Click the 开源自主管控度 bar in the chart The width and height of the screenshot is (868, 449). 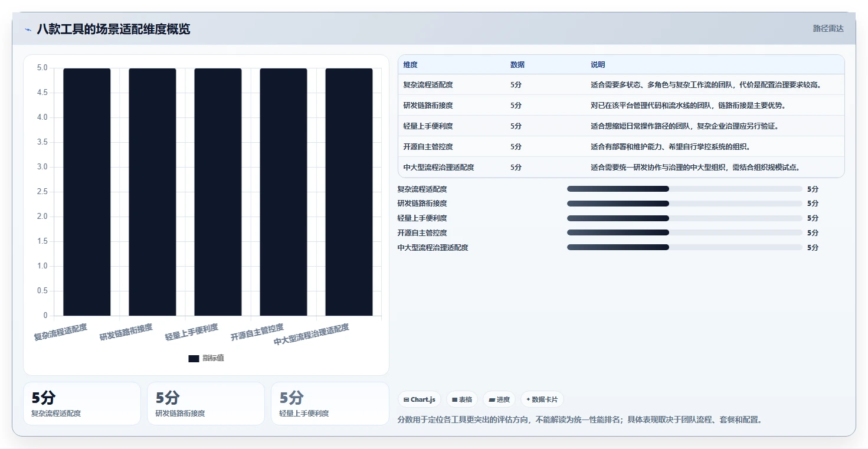tap(283, 192)
